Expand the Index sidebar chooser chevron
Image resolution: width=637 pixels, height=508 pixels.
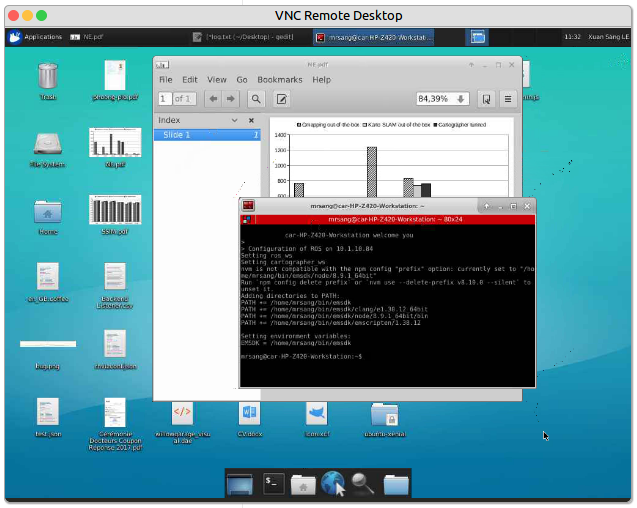pyautogui.click(x=234, y=120)
